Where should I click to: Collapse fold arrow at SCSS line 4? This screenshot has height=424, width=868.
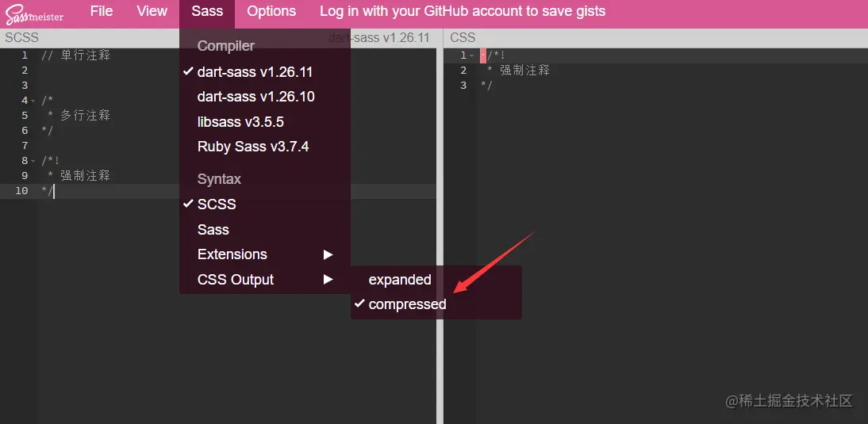pyautogui.click(x=33, y=101)
